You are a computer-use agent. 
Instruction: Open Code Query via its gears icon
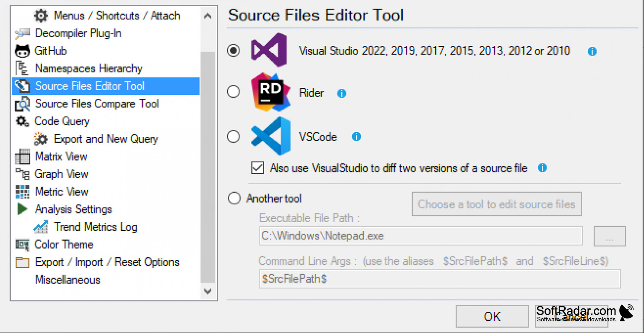click(22, 121)
